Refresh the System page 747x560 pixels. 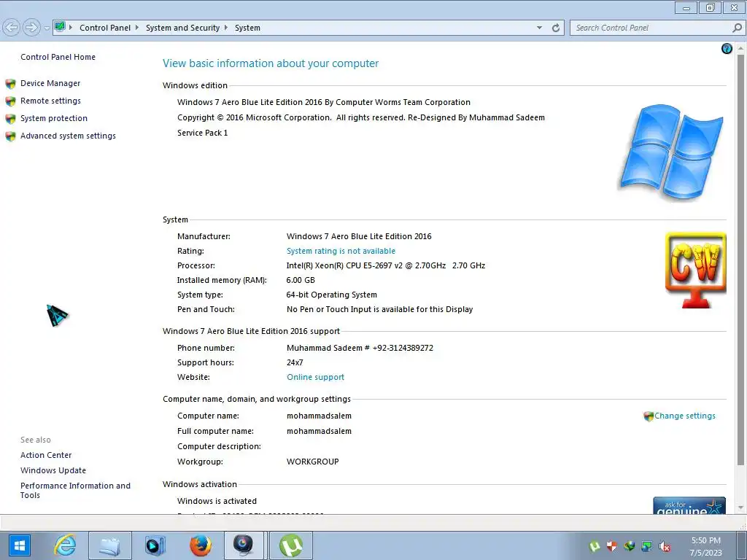tap(555, 28)
